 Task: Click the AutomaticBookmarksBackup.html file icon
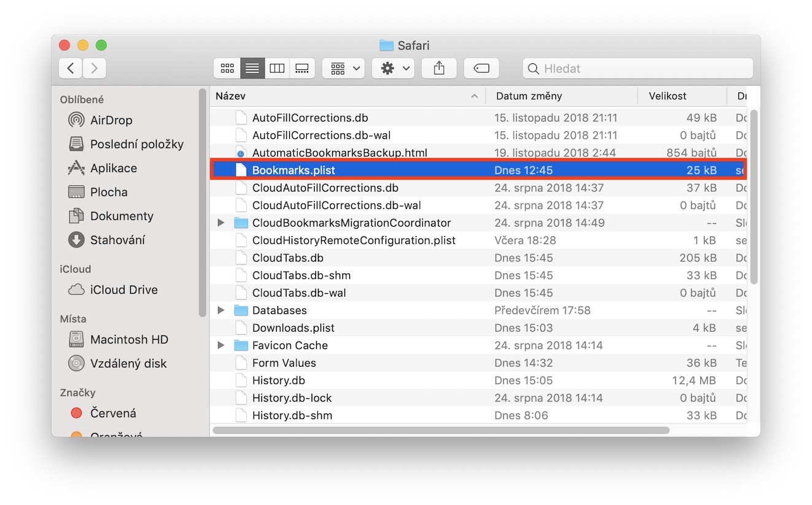[241, 153]
